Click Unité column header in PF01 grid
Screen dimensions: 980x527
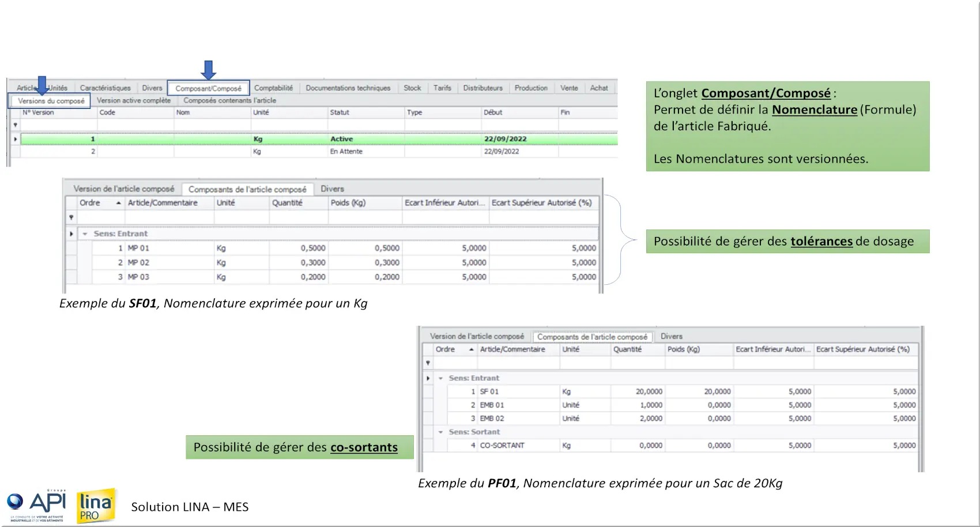pos(585,349)
